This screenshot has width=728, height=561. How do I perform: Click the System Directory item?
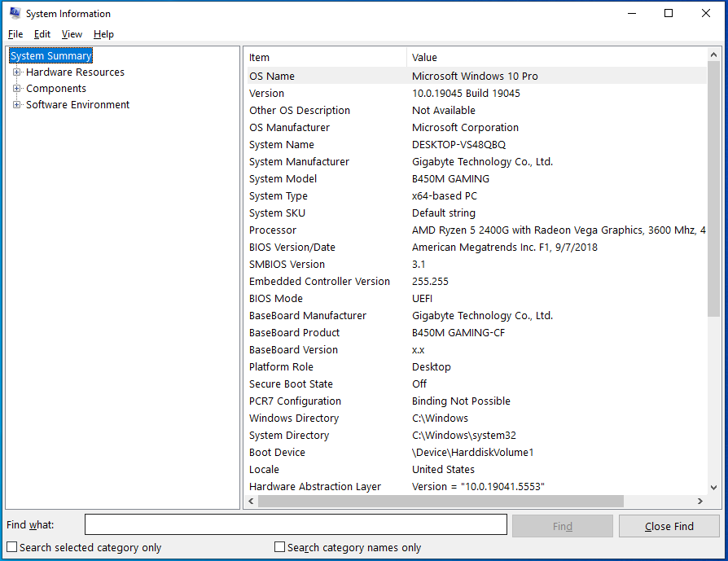tap(289, 436)
